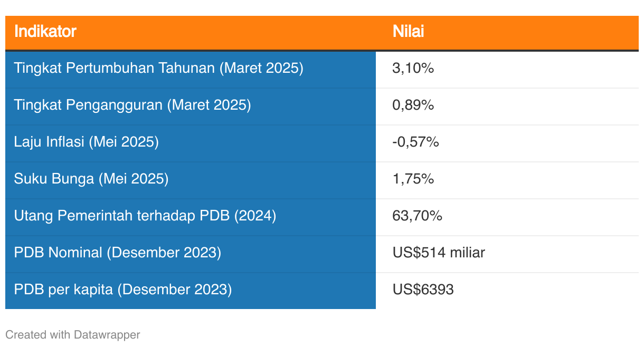The image size is (644, 347).
Task: Click the Utang Pemerintah terhadap PDB cell
Action: click(191, 217)
